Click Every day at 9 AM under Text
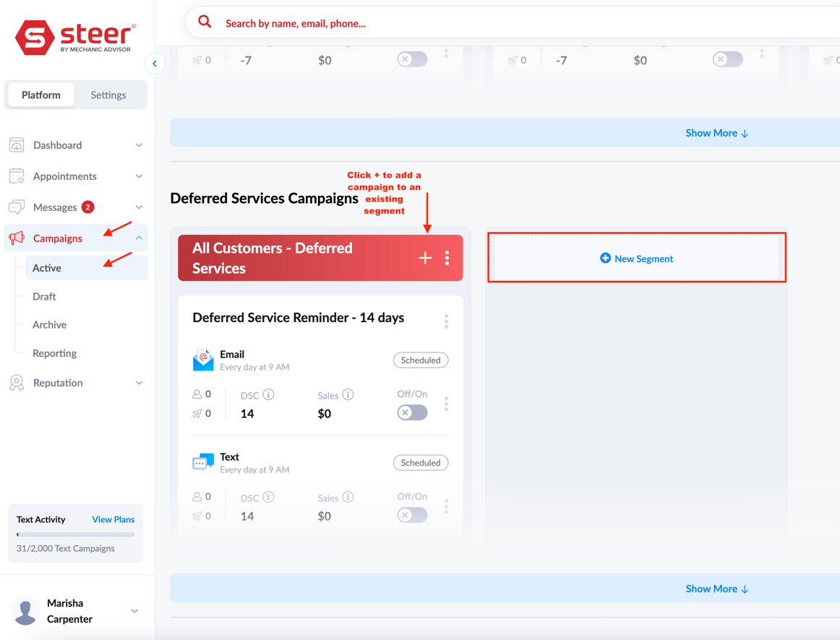 click(x=254, y=470)
